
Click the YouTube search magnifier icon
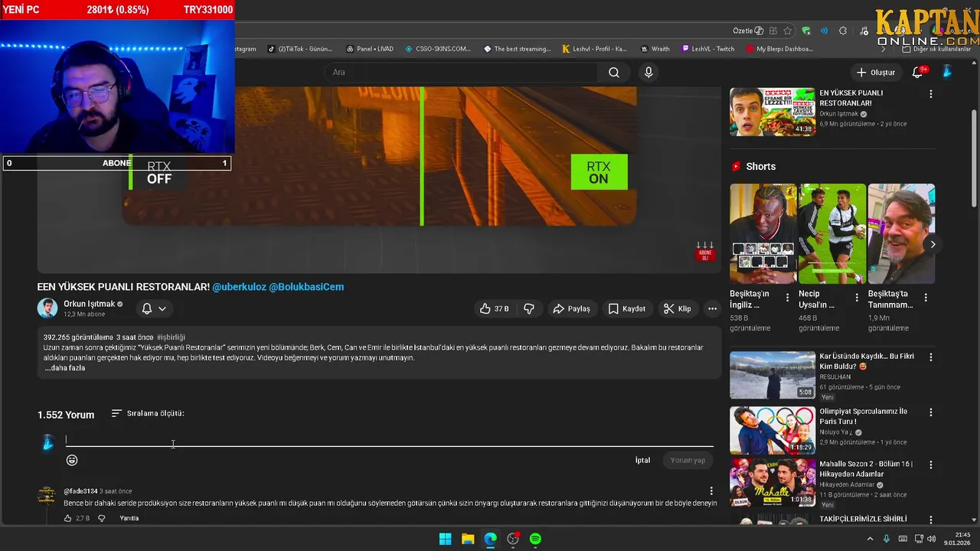coord(614,72)
